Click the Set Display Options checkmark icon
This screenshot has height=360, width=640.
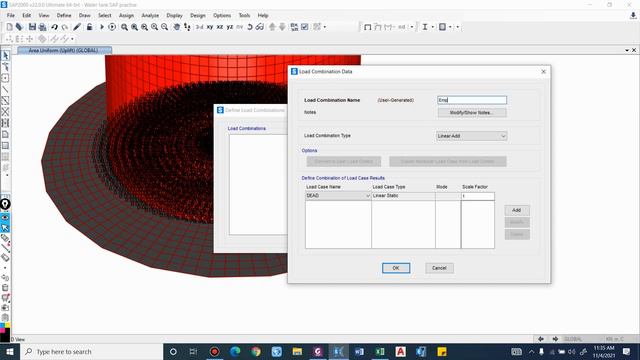click(x=304, y=27)
